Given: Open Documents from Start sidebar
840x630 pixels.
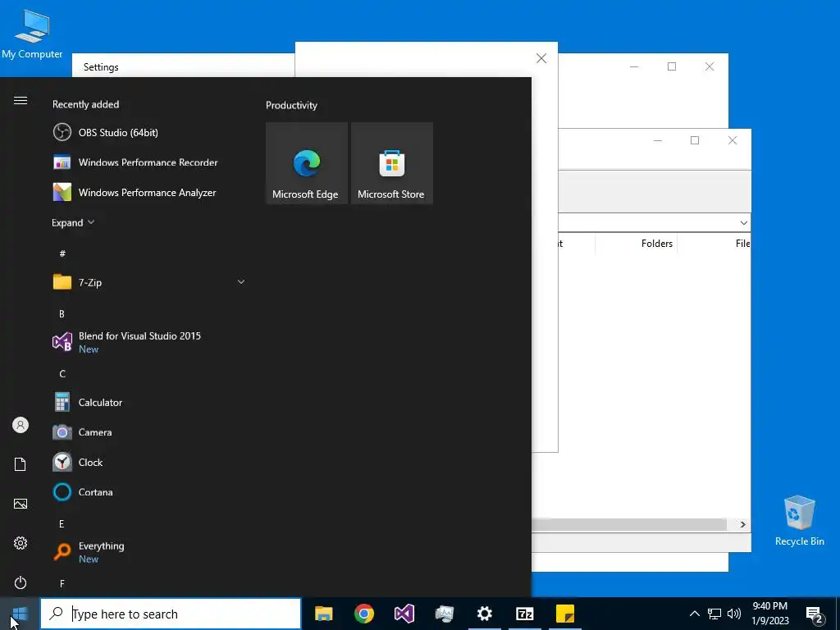Looking at the screenshot, I should (x=21, y=464).
